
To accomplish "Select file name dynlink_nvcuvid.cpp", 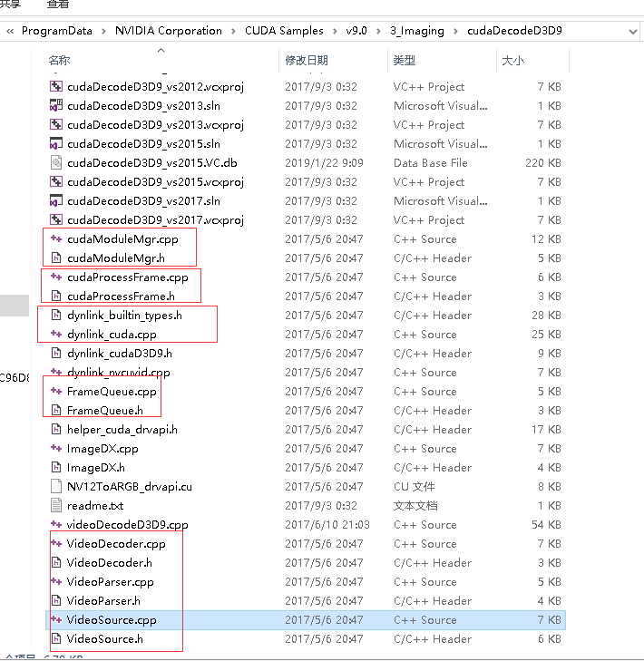I will tap(119, 373).
